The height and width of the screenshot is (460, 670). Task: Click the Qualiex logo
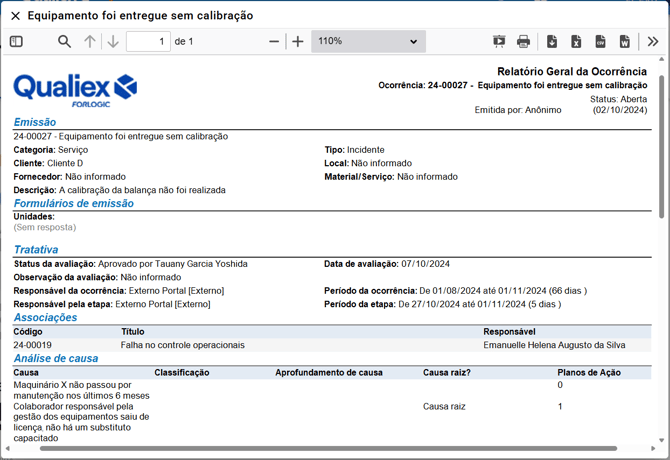(75, 89)
